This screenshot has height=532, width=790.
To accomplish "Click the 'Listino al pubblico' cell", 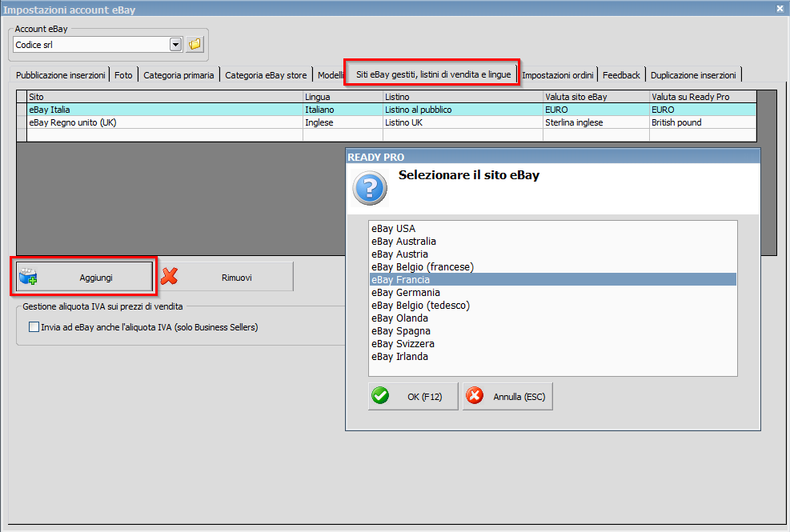I will [463, 110].
